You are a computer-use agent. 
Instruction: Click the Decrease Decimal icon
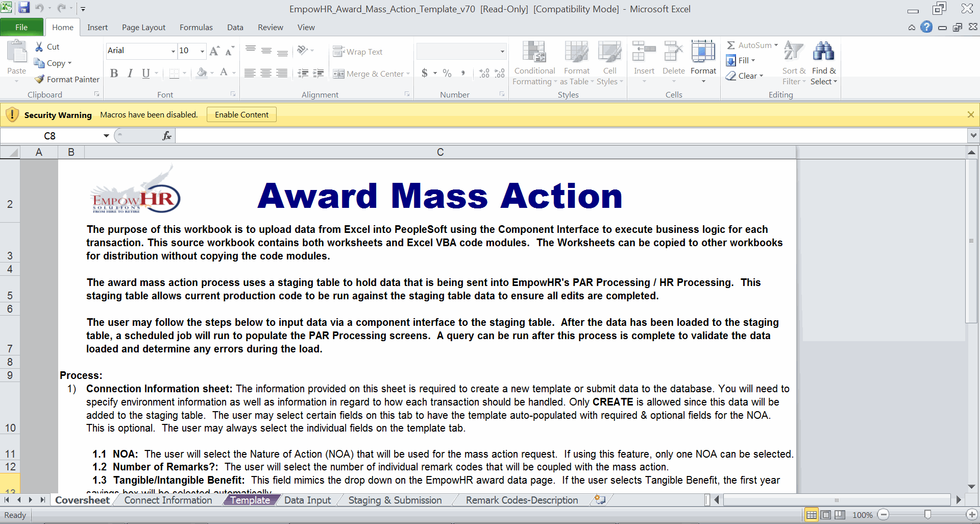[x=500, y=73]
